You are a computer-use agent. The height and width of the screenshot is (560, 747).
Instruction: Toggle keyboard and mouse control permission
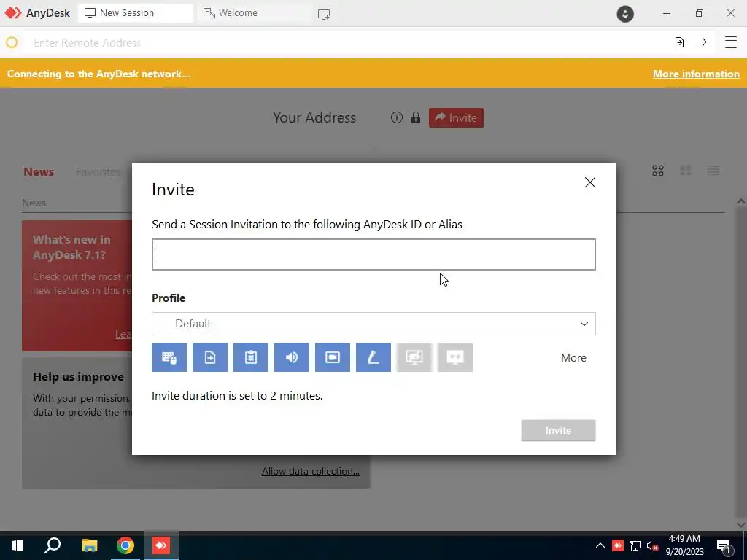click(169, 357)
